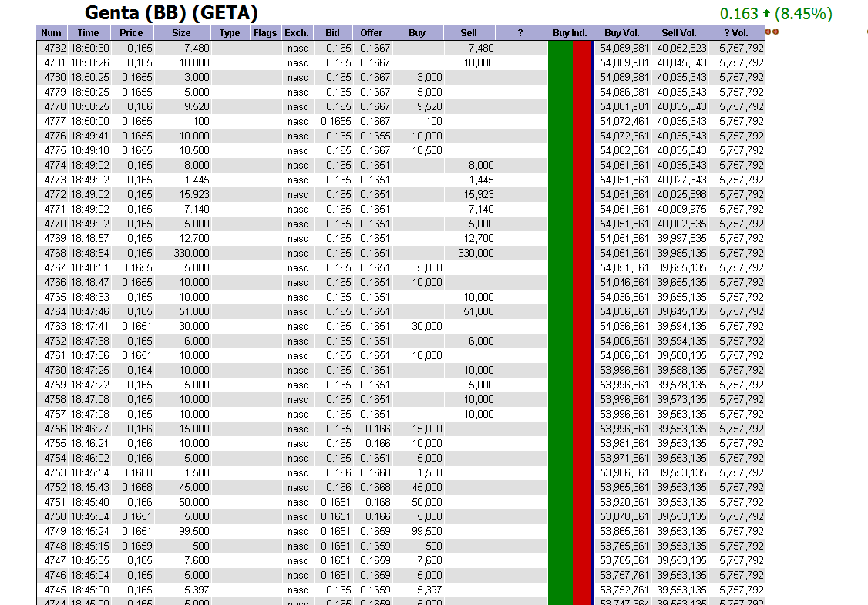Screen dimensions: 868x605
Task: Click the 53,752,761 buy volume value
Action: (x=624, y=590)
